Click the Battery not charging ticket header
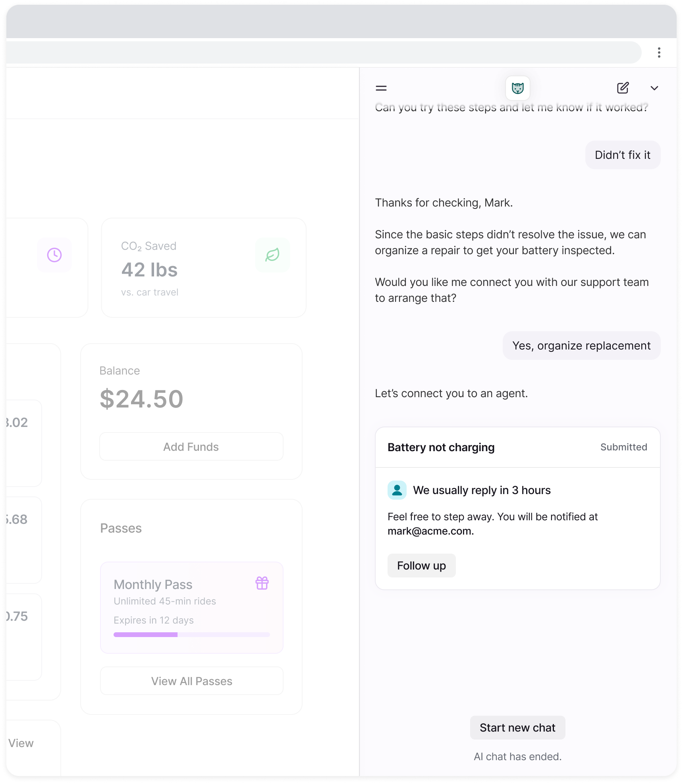Image resolution: width=683 pixels, height=784 pixels. (441, 447)
